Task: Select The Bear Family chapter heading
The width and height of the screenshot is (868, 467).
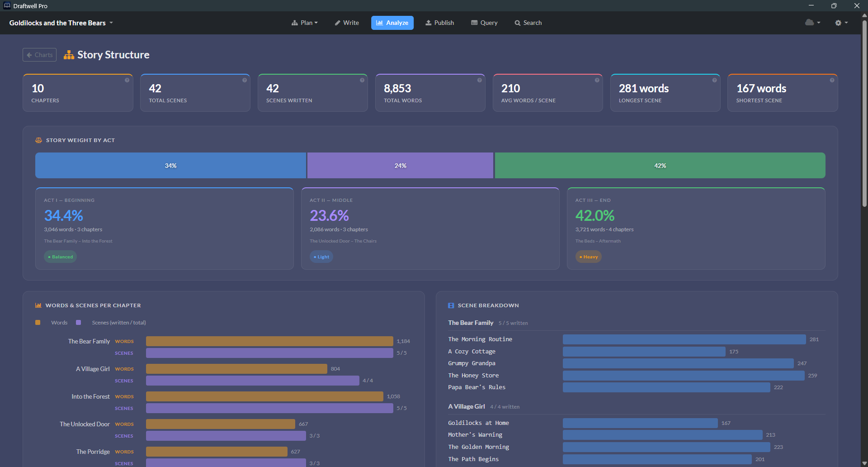Action: tap(471, 323)
